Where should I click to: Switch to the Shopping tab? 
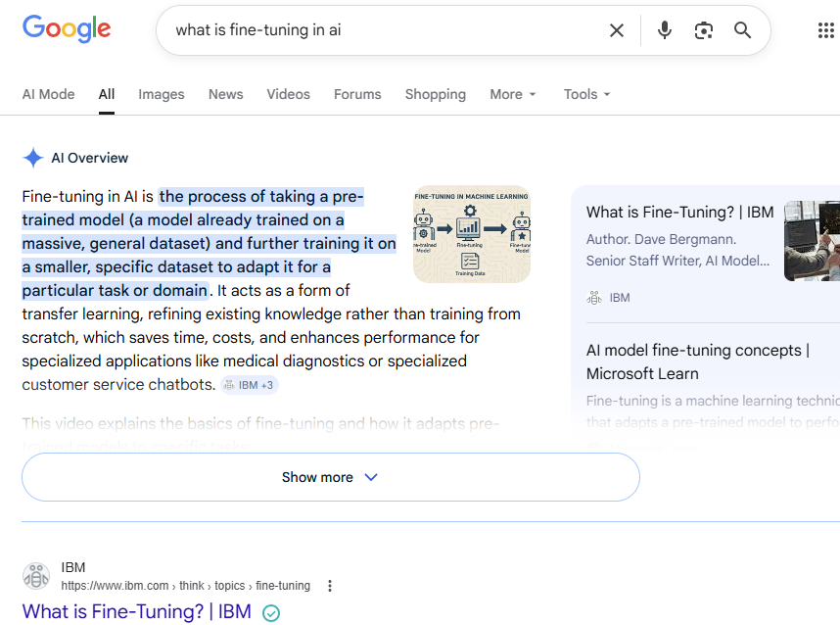click(x=436, y=94)
